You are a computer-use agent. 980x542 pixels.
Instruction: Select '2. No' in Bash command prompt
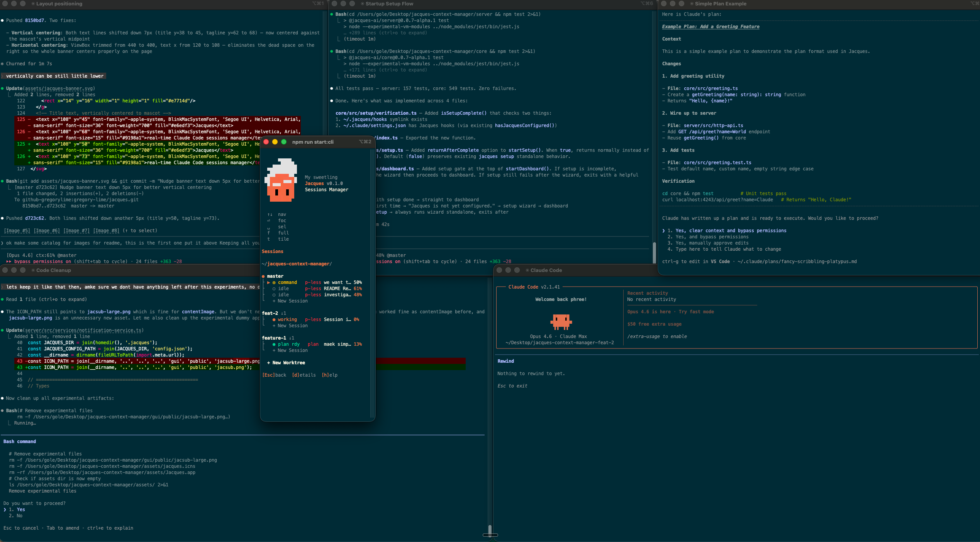tap(15, 516)
